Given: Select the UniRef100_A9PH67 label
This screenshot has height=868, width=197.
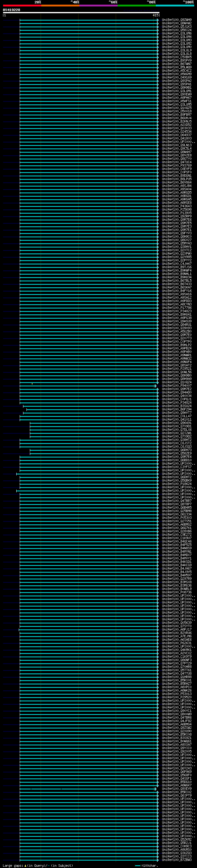Looking at the screenshot, I should 177,98.
